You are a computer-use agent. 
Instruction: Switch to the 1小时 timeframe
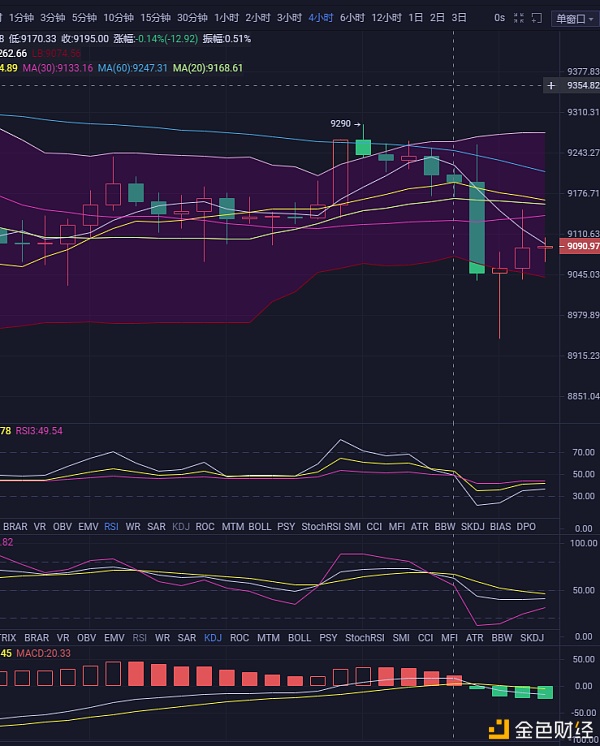(x=226, y=18)
